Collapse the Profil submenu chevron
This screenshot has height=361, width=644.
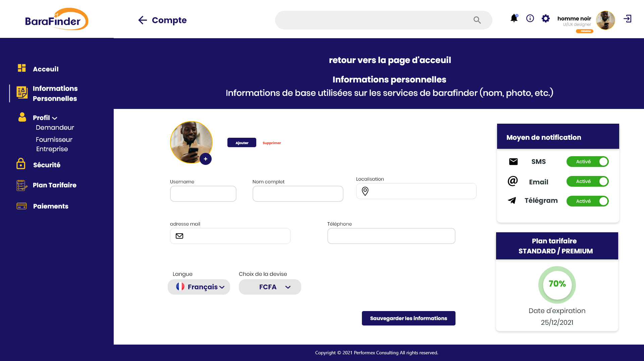[55, 118]
